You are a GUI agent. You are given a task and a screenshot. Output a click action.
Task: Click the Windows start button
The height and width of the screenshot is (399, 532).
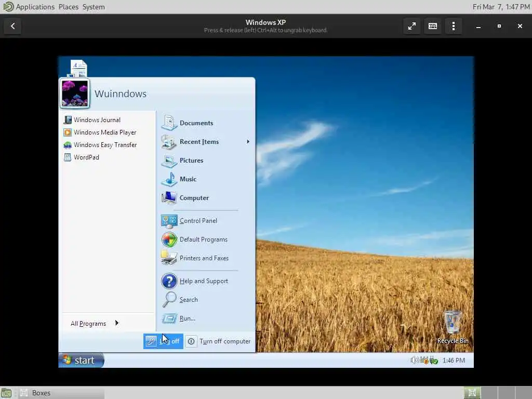click(x=81, y=360)
